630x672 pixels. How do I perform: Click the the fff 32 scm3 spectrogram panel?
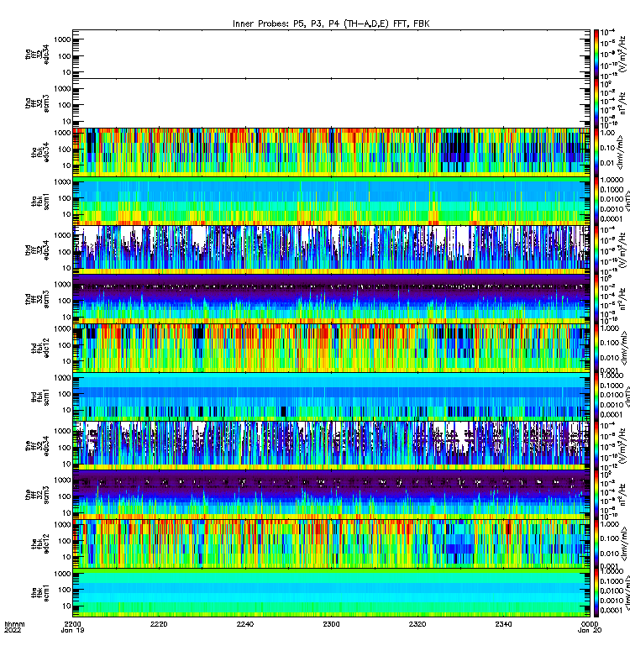coord(331,495)
